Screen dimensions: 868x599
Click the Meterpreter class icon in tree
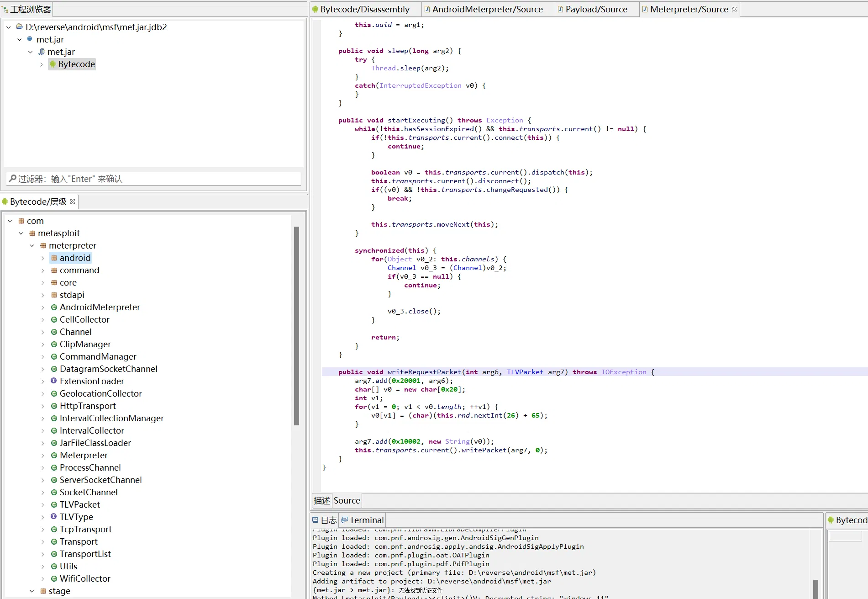(54, 456)
